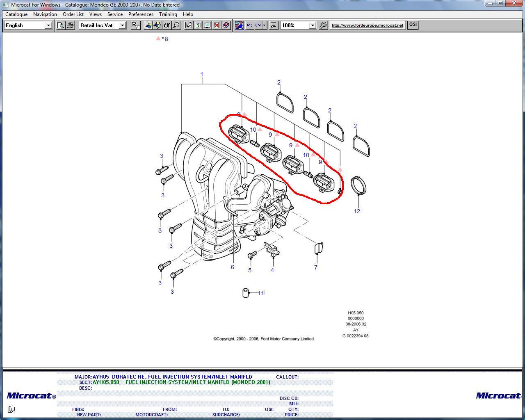
Task: Click the undo arrow icon
Action: [x=249, y=25]
